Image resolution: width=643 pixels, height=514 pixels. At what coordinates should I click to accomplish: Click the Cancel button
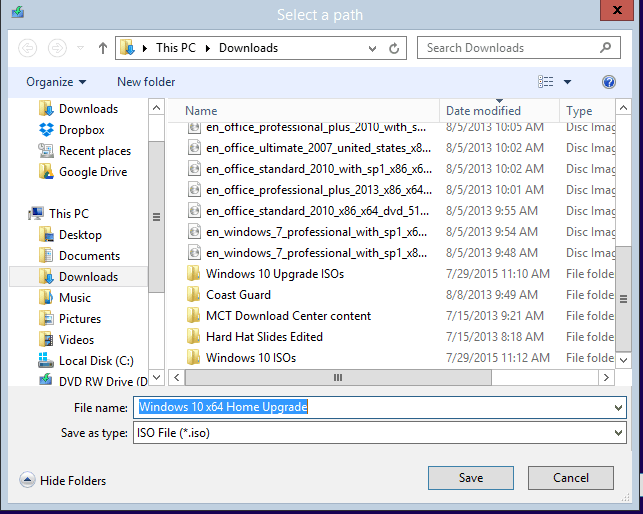[x=571, y=478]
